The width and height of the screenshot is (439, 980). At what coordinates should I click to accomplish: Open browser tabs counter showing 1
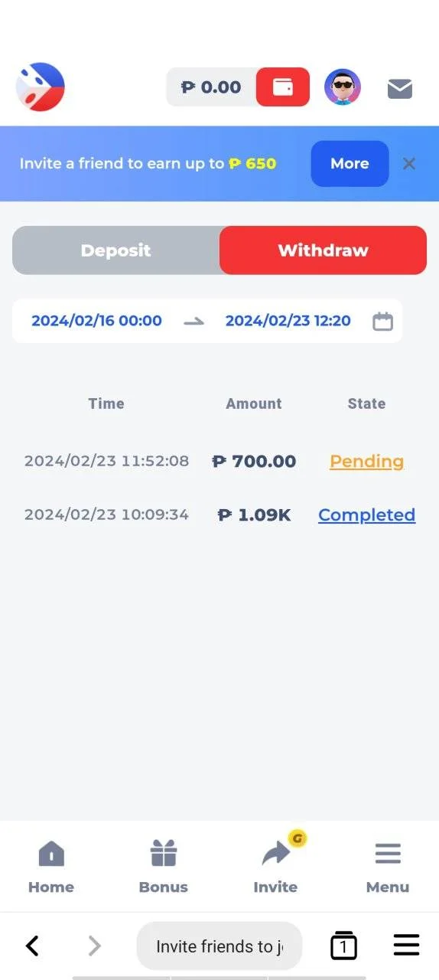343,946
